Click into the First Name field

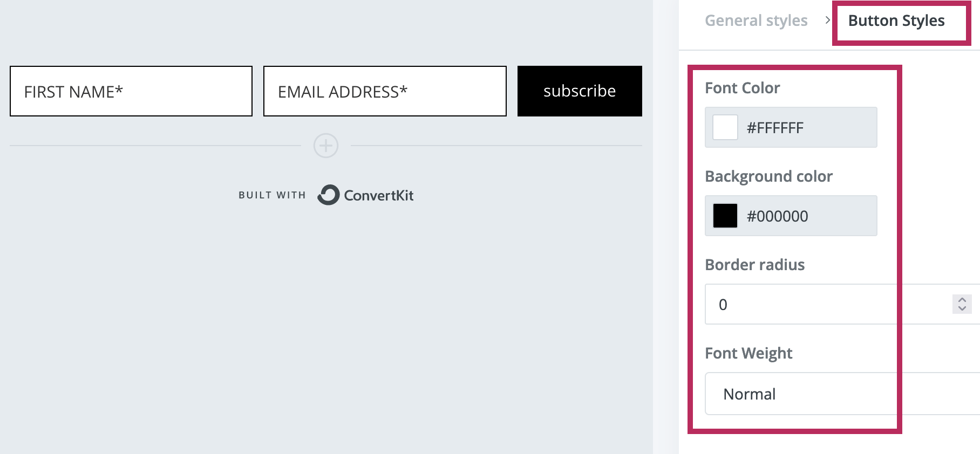point(131,91)
